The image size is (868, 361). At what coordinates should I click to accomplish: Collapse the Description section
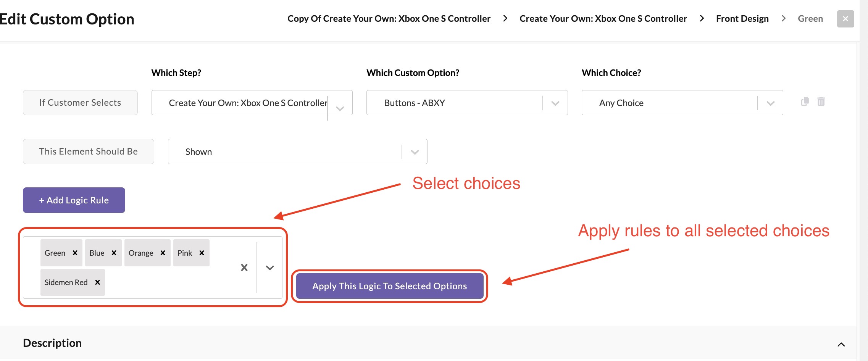tap(841, 344)
